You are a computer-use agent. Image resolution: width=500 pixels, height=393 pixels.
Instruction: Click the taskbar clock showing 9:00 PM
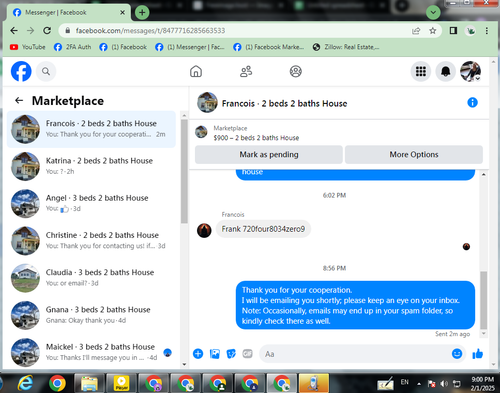[x=483, y=384]
